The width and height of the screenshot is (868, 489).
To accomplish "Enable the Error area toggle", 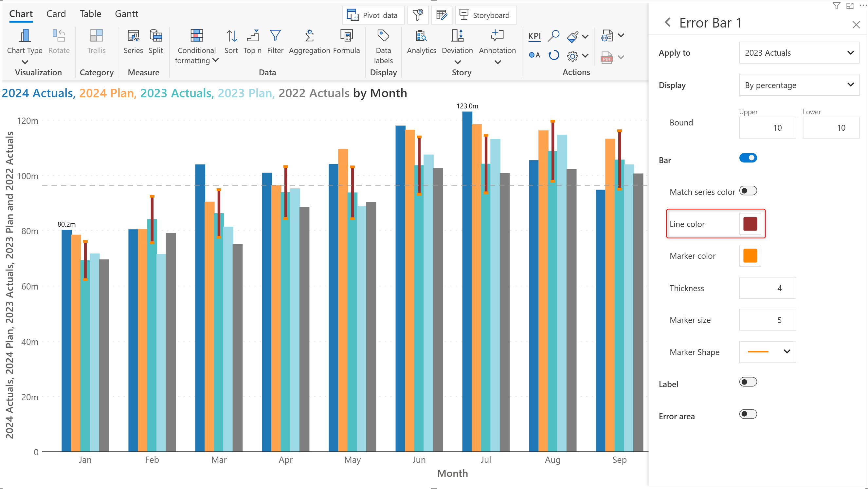I will [x=748, y=414].
